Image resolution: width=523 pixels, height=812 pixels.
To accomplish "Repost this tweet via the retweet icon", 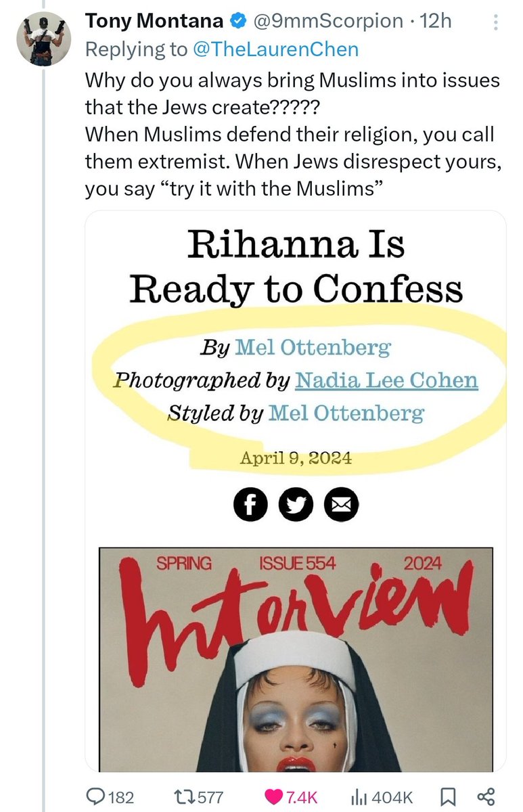I will [x=183, y=796].
